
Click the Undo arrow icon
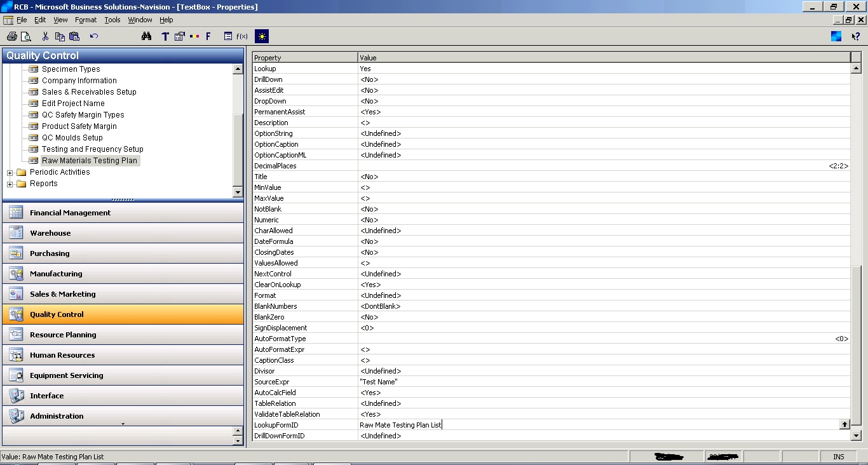coord(94,36)
